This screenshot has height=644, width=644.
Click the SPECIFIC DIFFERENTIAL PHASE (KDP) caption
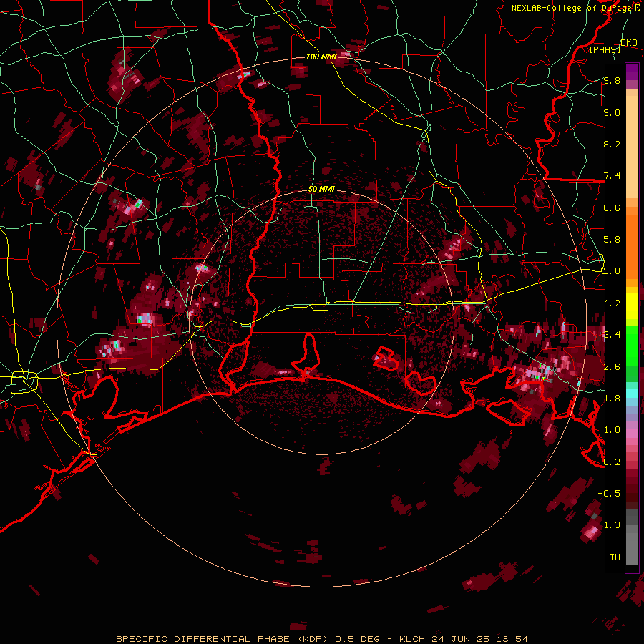223,639
